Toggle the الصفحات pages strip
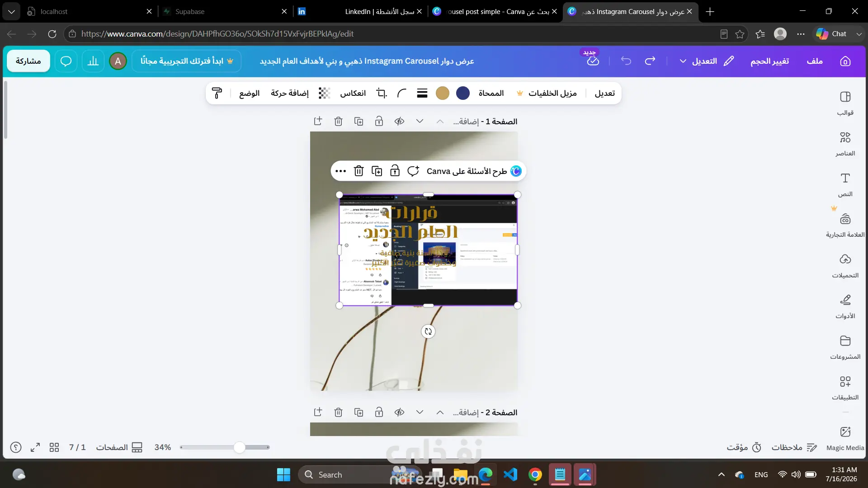Image resolution: width=868 pixels, height=488 pixels. click(119, 447)
